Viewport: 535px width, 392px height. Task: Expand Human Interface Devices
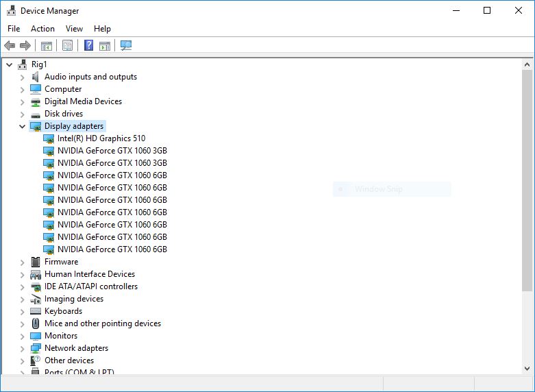tap(23, 275)
